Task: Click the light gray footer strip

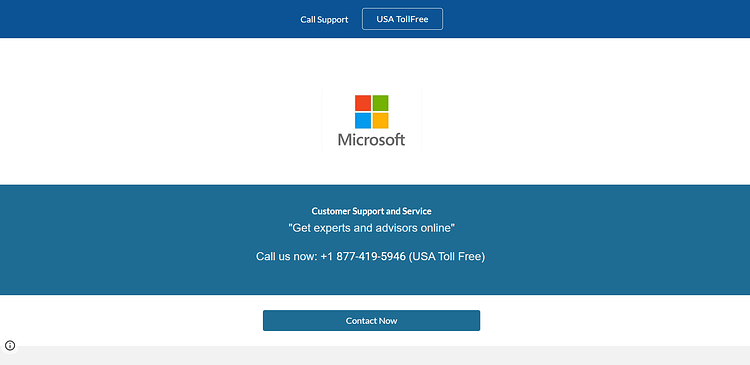Action: (375, 355)
